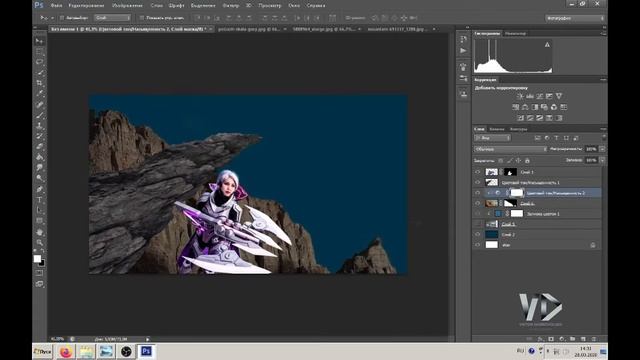Select the Rectangular Marquee tool
The image size is (640, 360).
click(39, 51)
